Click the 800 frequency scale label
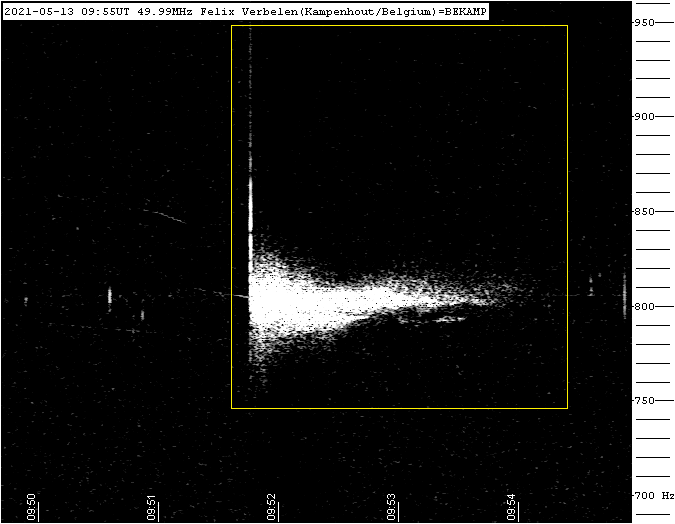 pyautogui.click(x=644, y=306)
